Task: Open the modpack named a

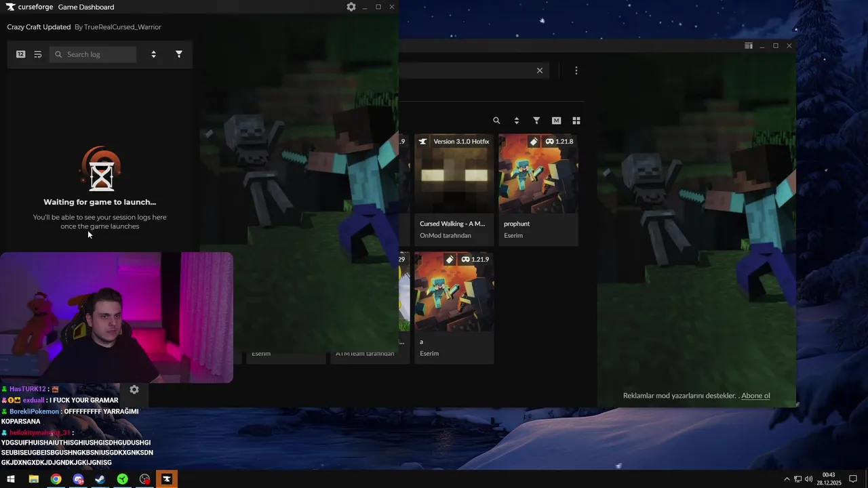Action: [454, 291]
